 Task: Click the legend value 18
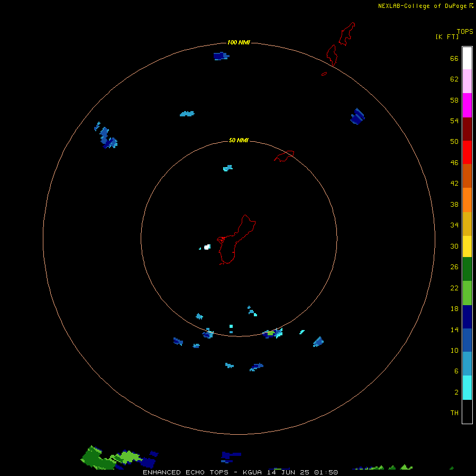pyautogui.click(x=454, y=309)
